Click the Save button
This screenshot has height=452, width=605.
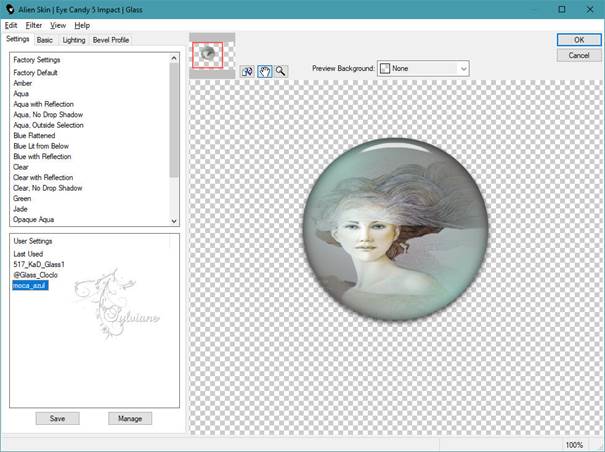click(x=57, y=418)
